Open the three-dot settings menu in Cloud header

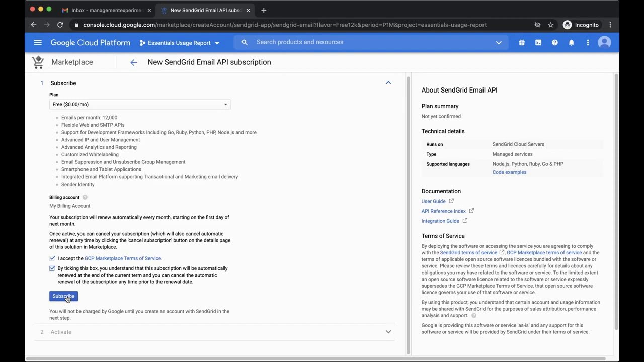(x=588, y=43)
